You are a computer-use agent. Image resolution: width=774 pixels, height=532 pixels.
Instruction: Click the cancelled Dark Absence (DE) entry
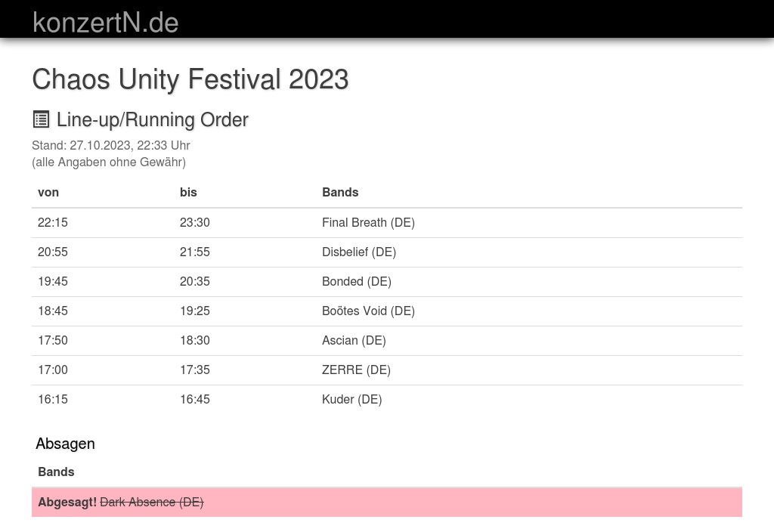tap(151, 502)
